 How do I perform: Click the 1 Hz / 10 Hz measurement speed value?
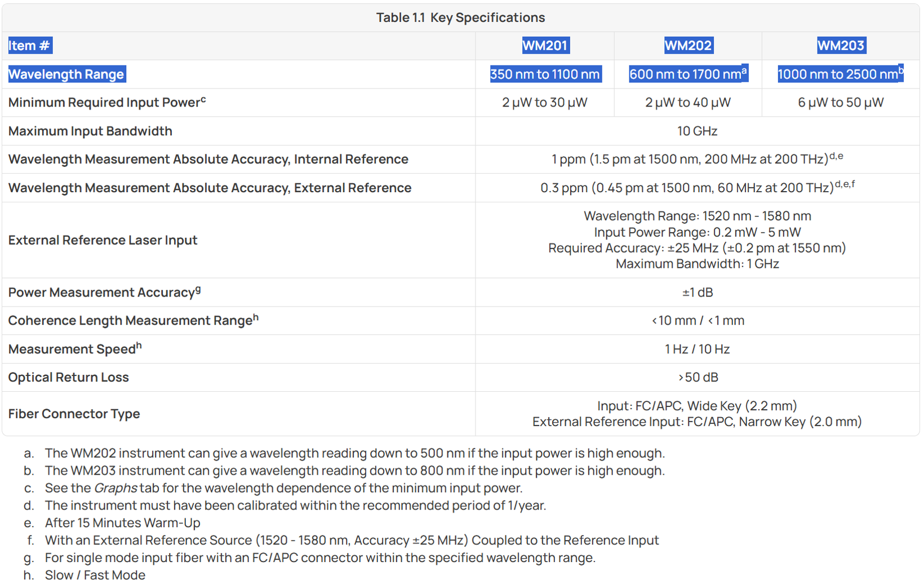(x=698, y=349)
